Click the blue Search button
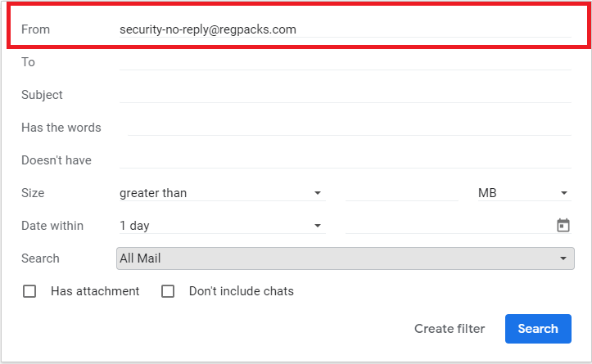592x364 pixels. 538,329
